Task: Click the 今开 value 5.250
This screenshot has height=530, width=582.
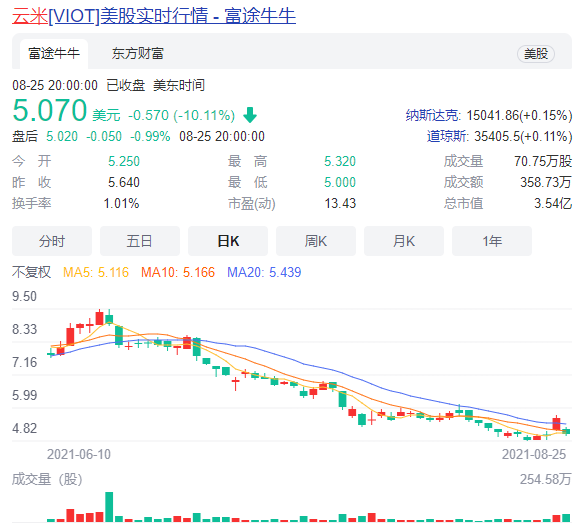Action: pyautogui.click(x=124, y=161)
